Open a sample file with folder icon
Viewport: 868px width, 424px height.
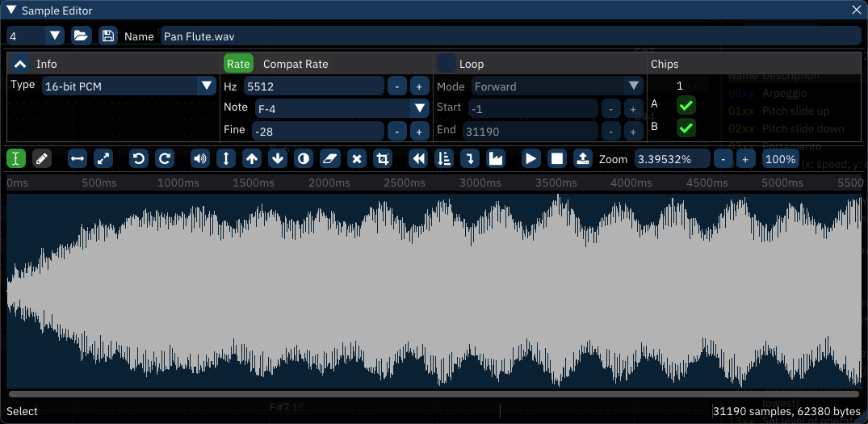[x=81, y=36]
